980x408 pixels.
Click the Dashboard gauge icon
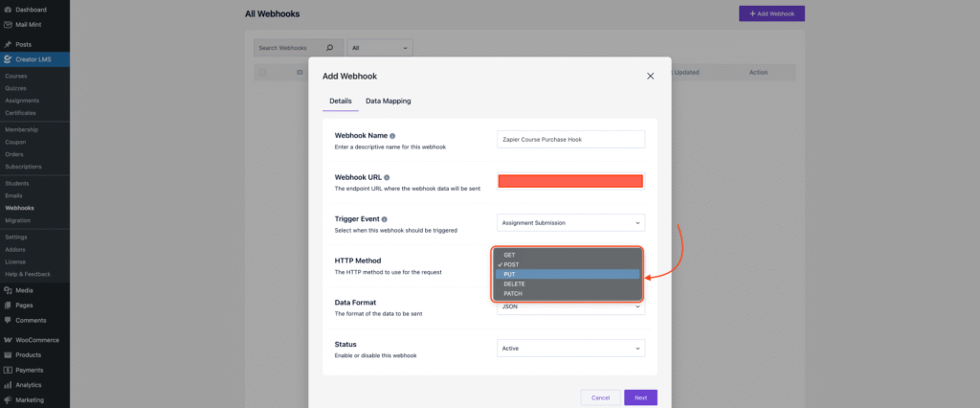click(x=8, y=10)
